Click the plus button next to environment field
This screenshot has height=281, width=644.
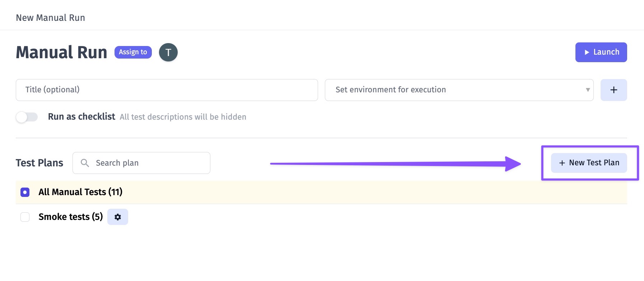(x=613, y=90)
